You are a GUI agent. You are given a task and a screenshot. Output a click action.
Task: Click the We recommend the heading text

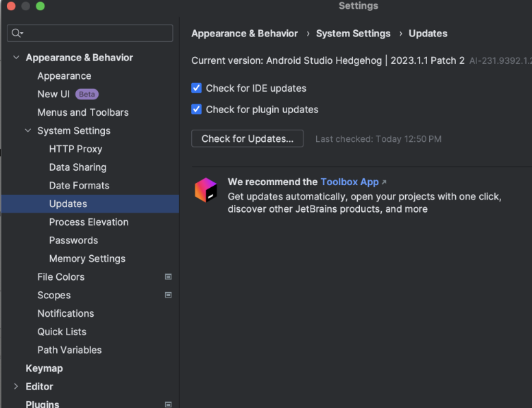pos(272,182)
